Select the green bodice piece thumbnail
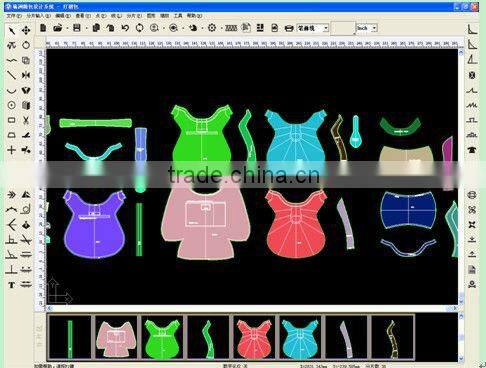486x368 pixels. coord(162,337)
